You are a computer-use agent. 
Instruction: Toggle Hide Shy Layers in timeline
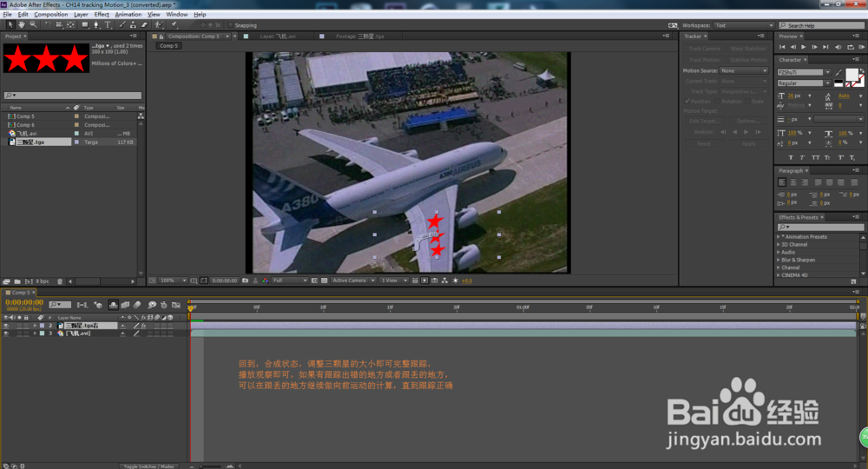pos(114,305)
